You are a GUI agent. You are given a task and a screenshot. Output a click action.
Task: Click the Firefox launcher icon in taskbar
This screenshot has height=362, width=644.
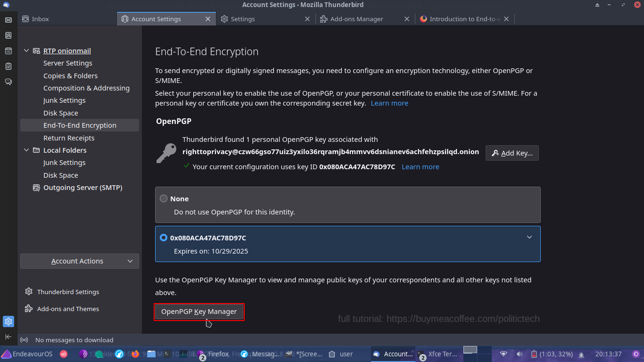pos(135,354)
